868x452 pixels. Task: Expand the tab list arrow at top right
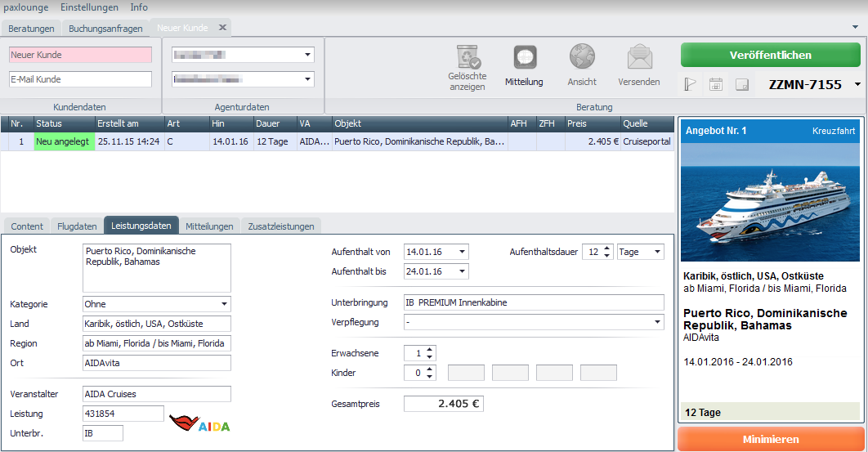pyautogui.click(x=856, y=27)
